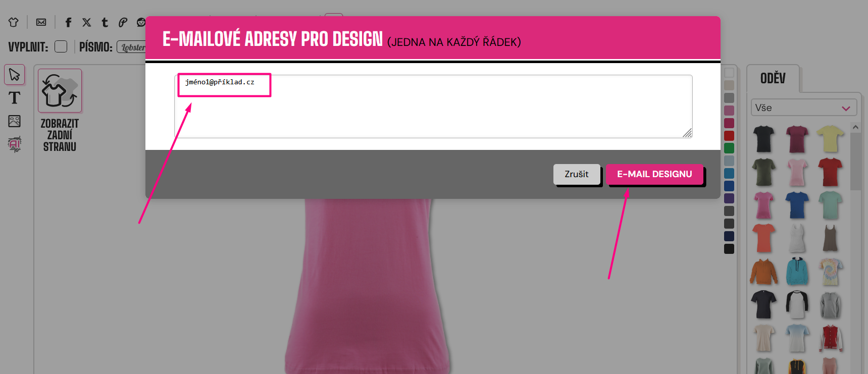The image size is (868, 374).
Task: Share design on X (Twitter)
Action: point(87,22)
